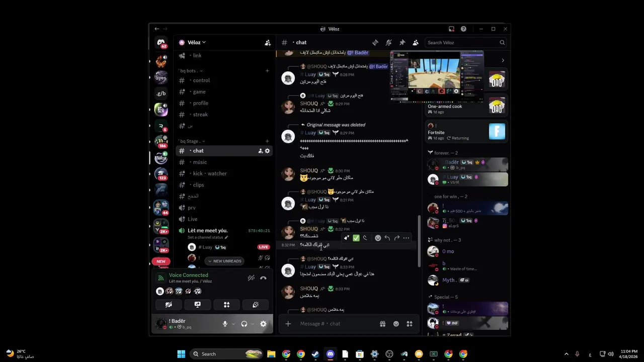Open add reaction emoji picker on message

click(x=378, y=238)
